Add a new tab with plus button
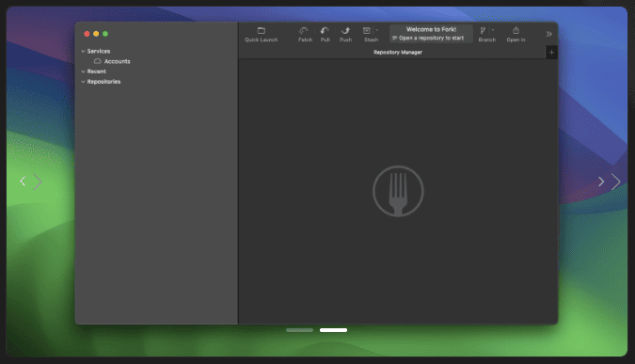This screenshot has height=364, width=635. click(x=551, y=53)
